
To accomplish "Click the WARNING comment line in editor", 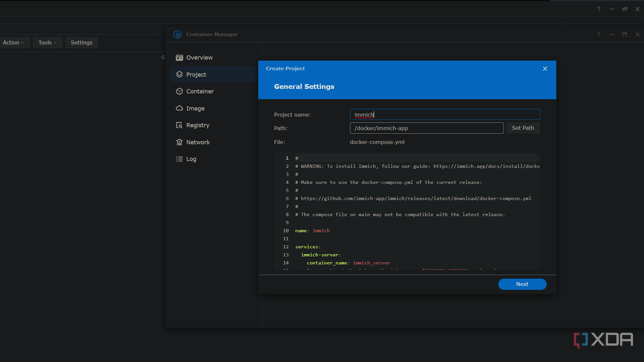I will pyautogui.click(x=417, y=166).
